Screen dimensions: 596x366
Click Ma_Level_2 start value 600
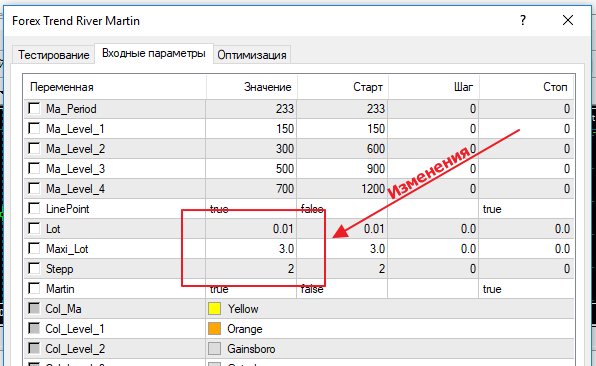(342, 149)
